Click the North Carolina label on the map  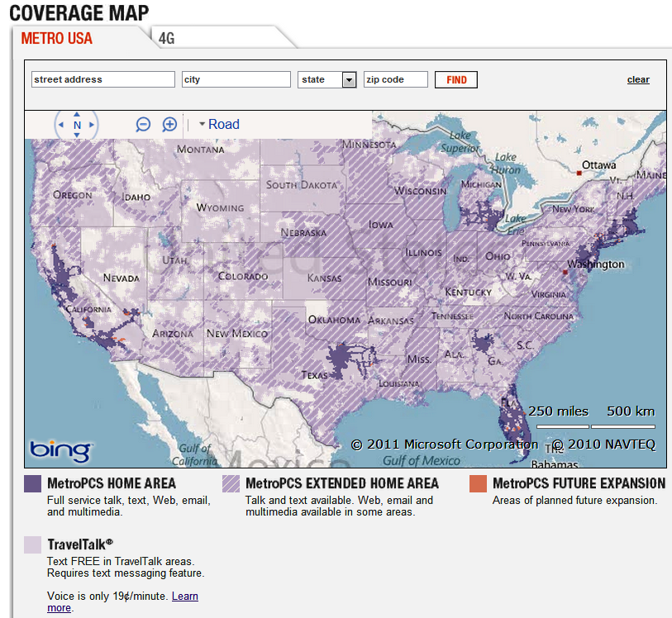[x=538, y=316]
